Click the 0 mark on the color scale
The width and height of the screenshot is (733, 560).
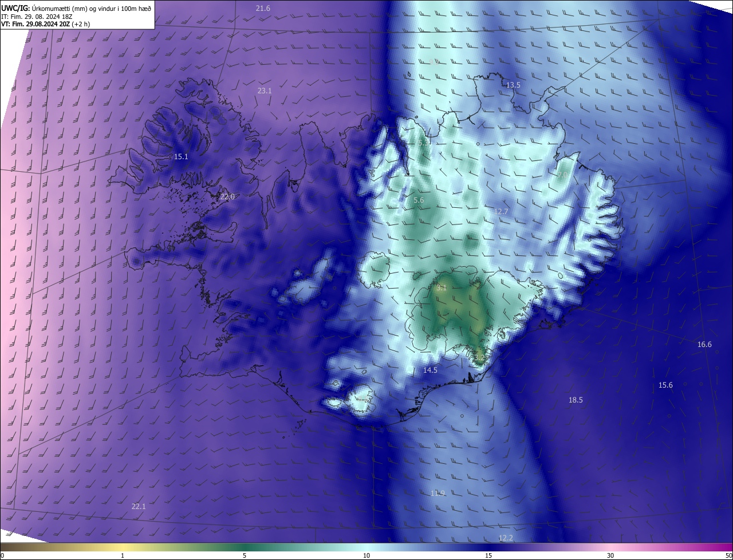tap(2, 555)
